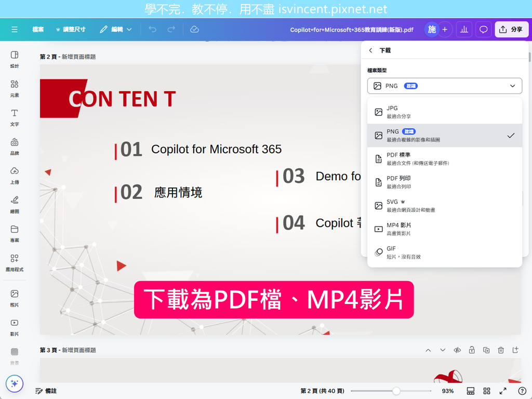Toggle the page thumbnails strip view

pyautogui.click(x=471, y=391)
